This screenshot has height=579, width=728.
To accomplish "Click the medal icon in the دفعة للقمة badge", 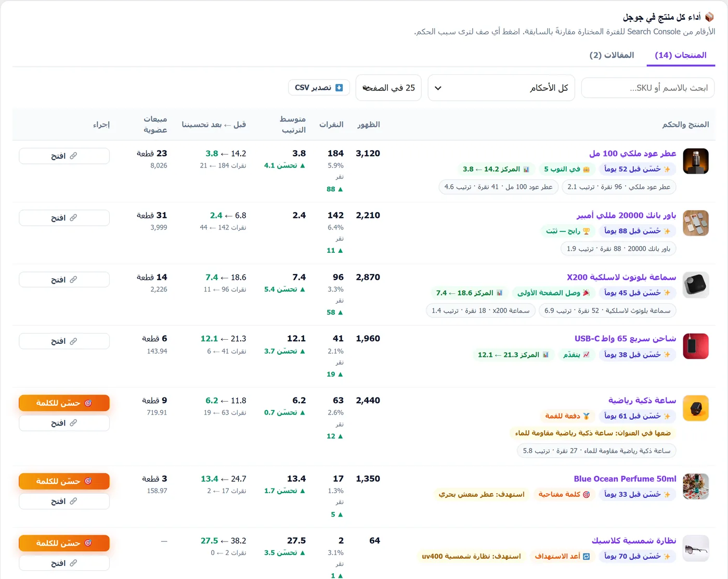I will 586,416.
